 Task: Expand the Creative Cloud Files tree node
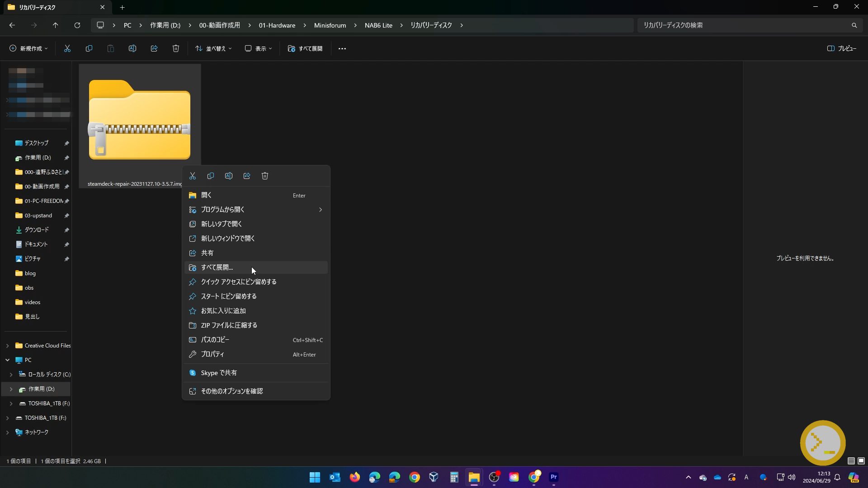[7, 346]
